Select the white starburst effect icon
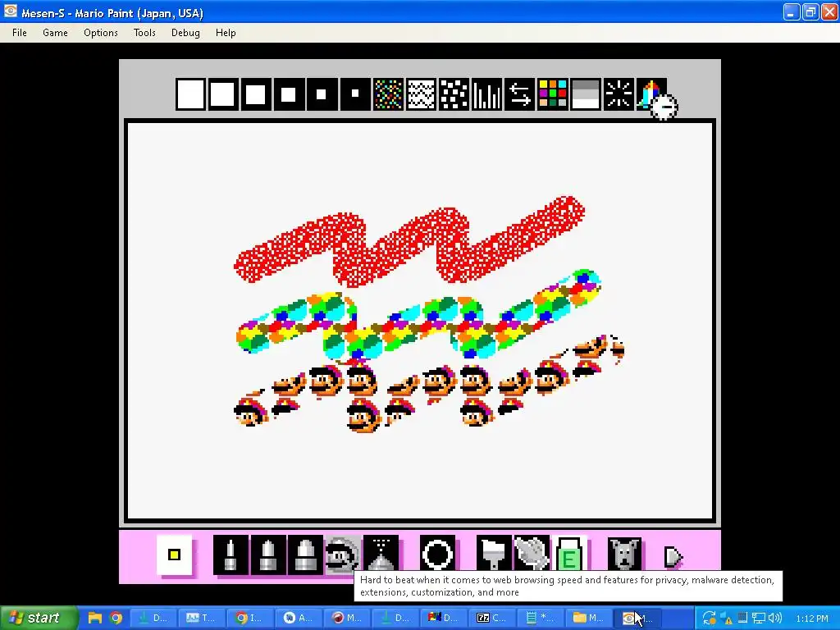 [619, 94]
